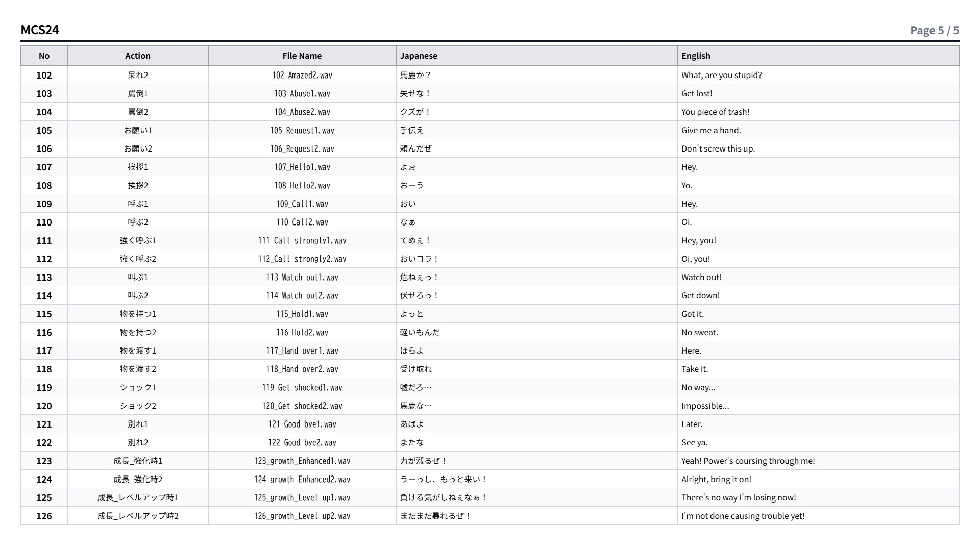Select the text "You piece of trash!"
This screenshot has width=980, height=551.
[715, 112]
